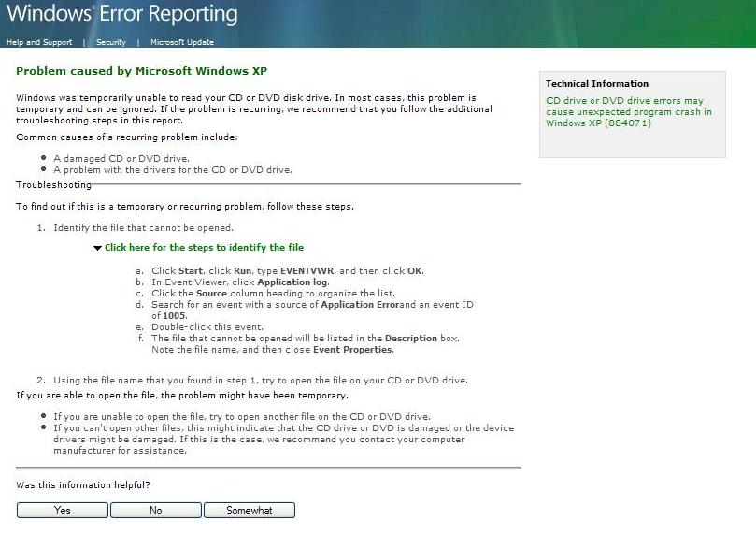Click the 'Technical Information' heading
Viewport: 756px width, 535px height.
pos(597,83)
